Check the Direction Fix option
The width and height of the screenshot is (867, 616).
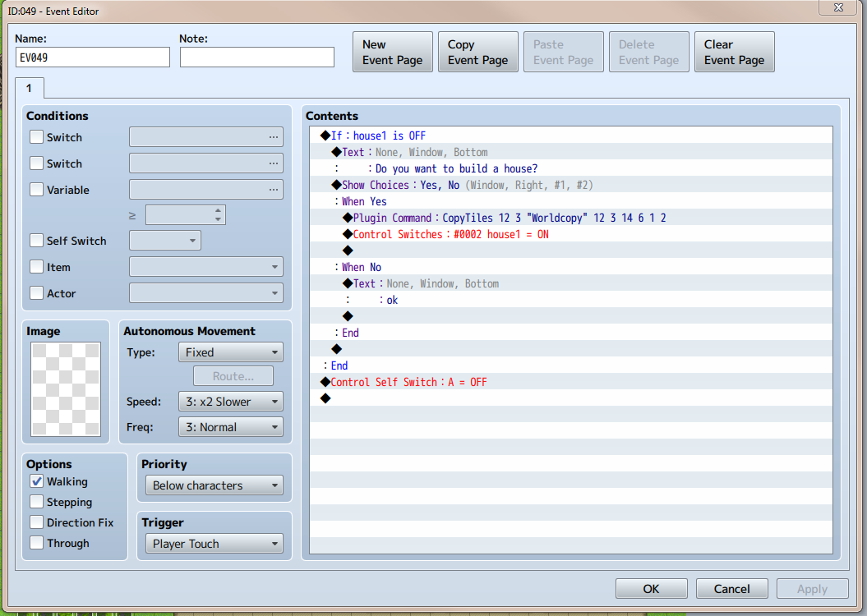(x=36, y=522)
